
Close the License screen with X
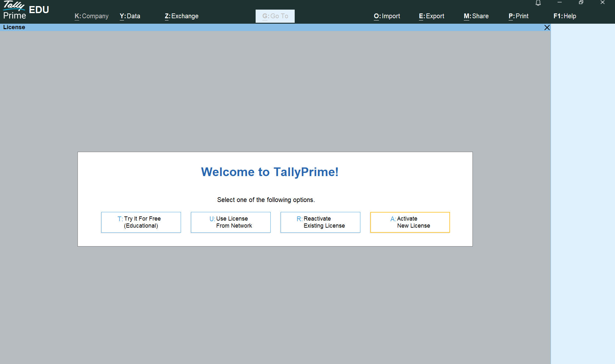(547, 28)
